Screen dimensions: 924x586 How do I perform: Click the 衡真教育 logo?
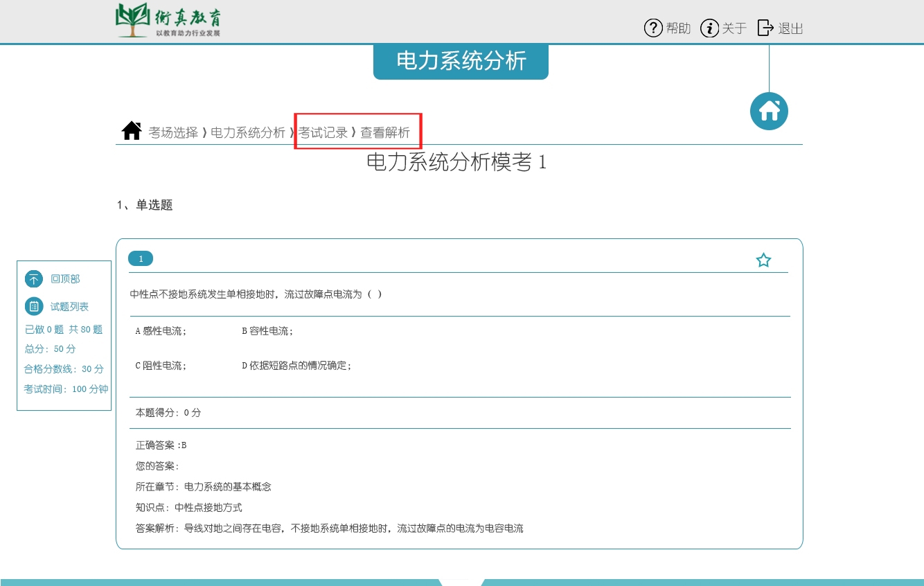[x=169, y=20]
